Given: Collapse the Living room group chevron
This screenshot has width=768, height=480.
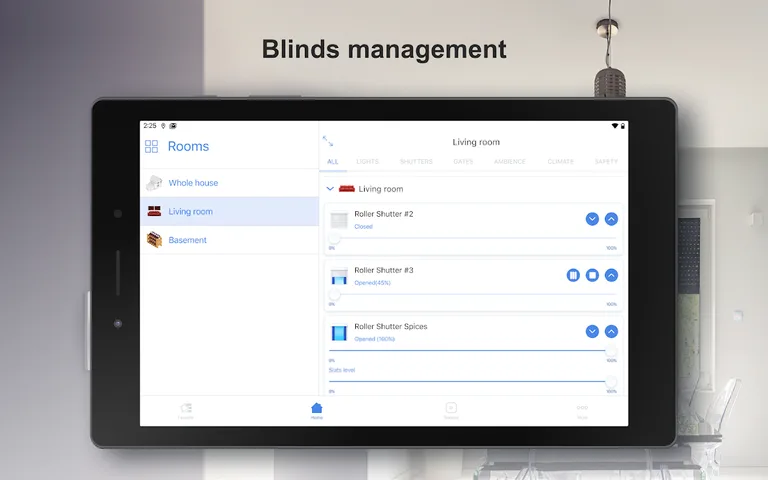Looking at the screenshot, I should pos(330,189).
